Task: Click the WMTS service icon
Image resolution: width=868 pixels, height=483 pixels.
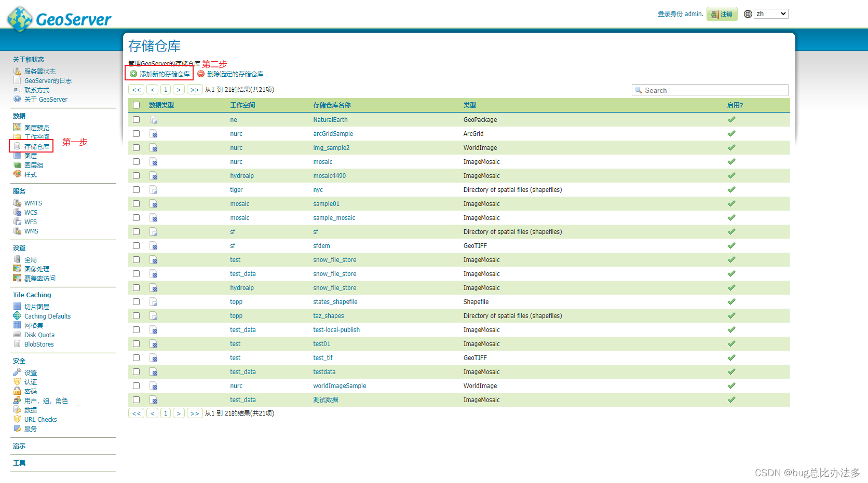Action: click(17, 203)
